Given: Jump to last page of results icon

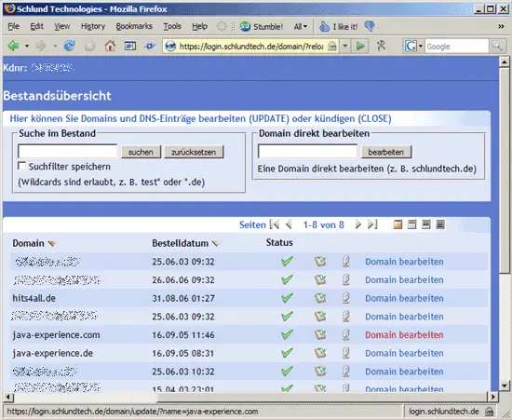Looking at the screenshot, I should point(372,224).
